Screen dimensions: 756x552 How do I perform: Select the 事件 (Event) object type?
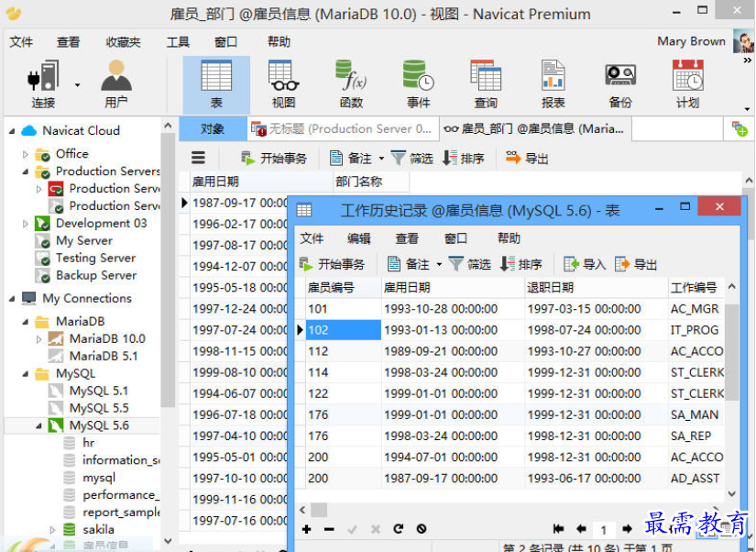(x=418, y=84)
